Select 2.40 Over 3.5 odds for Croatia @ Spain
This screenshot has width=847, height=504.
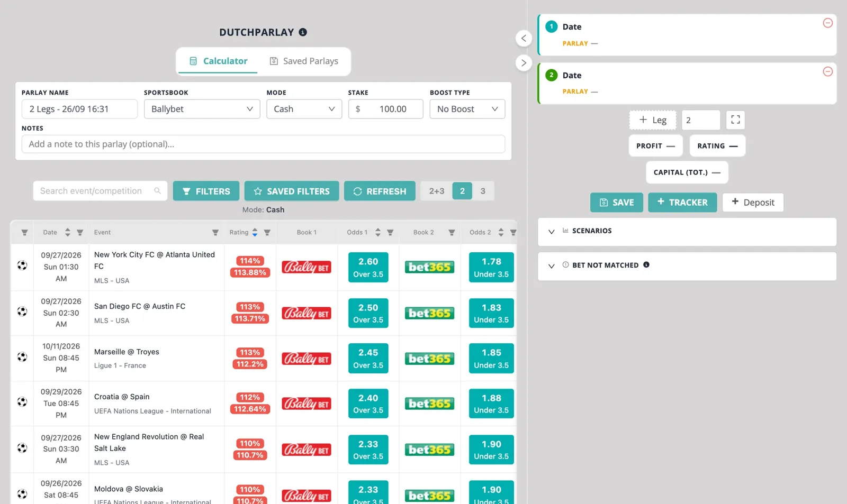tap(368, 404)
